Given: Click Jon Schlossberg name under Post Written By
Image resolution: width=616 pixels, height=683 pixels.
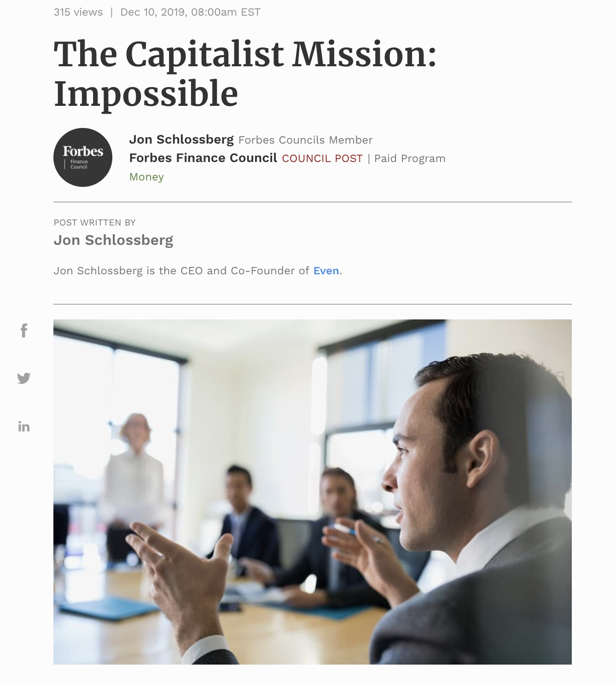Looking at the screenshot, I should click(113, 240).
